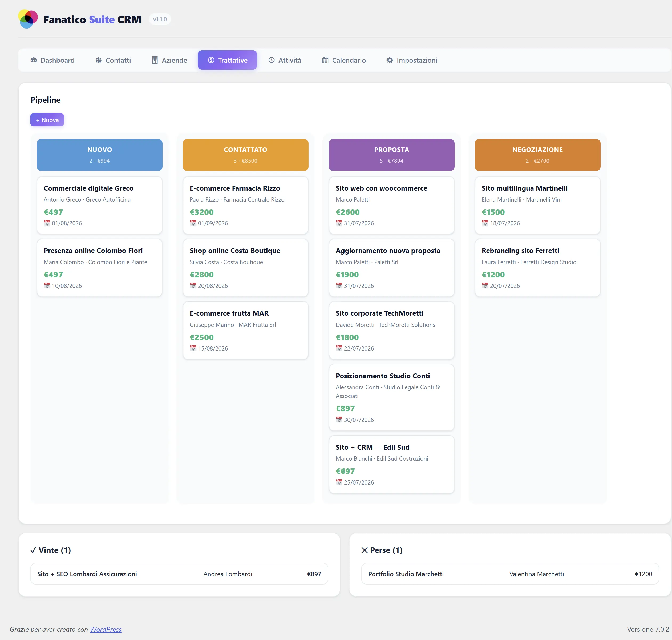Click the Fanatico Suite CRM logo icon
This screenshot has width=672, height=640.
pos(28,19)
